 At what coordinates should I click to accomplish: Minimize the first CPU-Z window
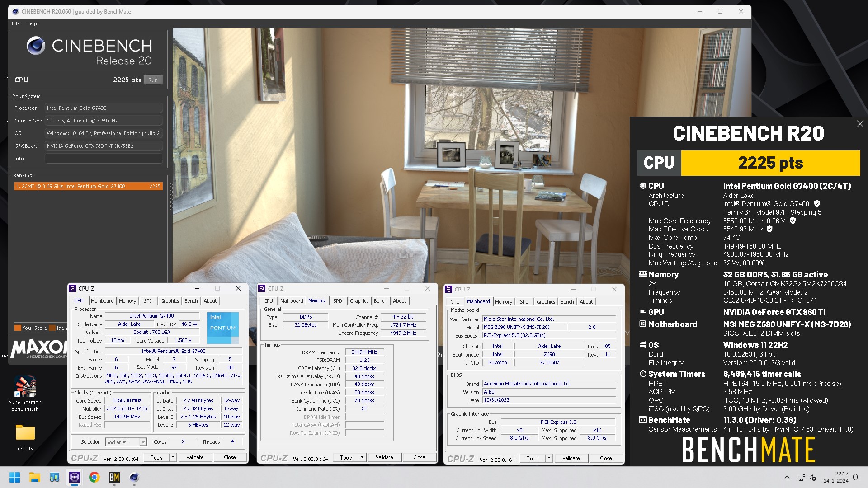tap(197, 288)
